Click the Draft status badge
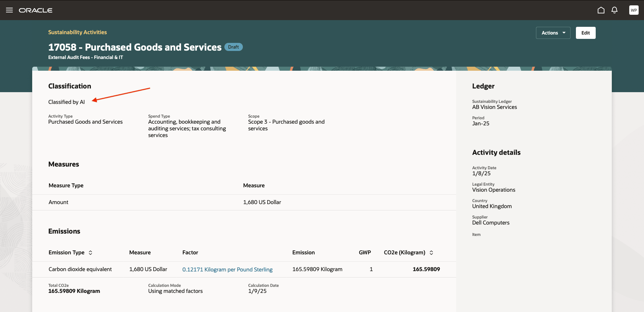644x312 pixels. pos(233,47)
